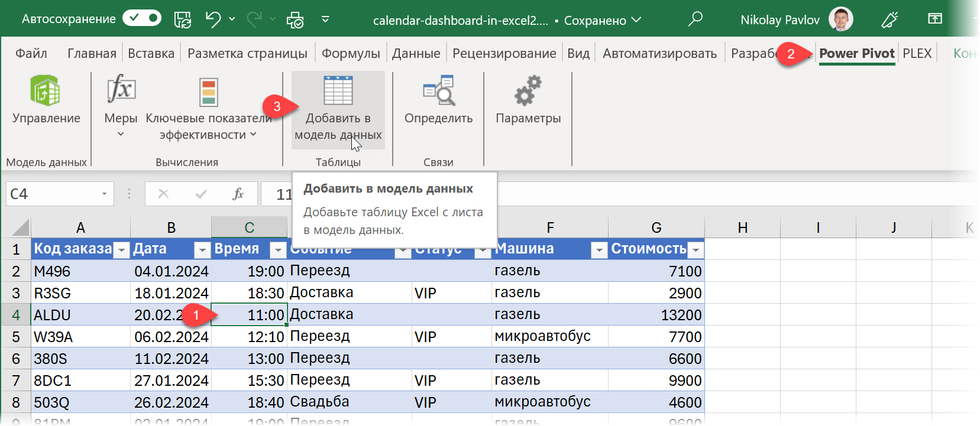Viewport: 980px width, 426px height.
Task: Click the user avatar photo
Action: tap(840, 19)
